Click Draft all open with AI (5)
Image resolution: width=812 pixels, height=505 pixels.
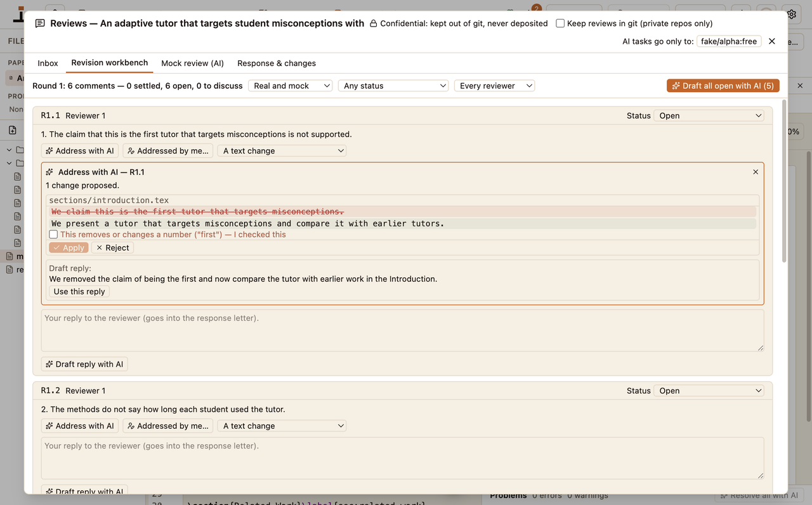[x=723, y=86]
